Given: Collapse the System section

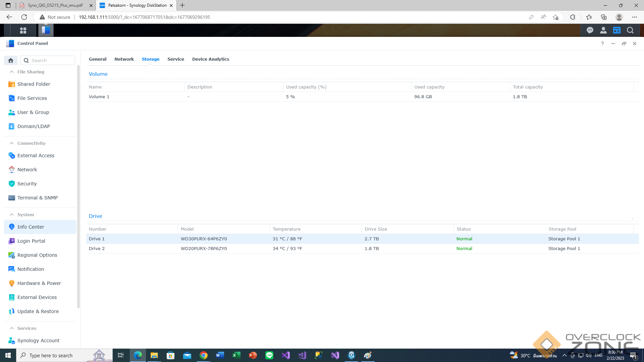Looking at the screenshot, I should tap(12, 215).
